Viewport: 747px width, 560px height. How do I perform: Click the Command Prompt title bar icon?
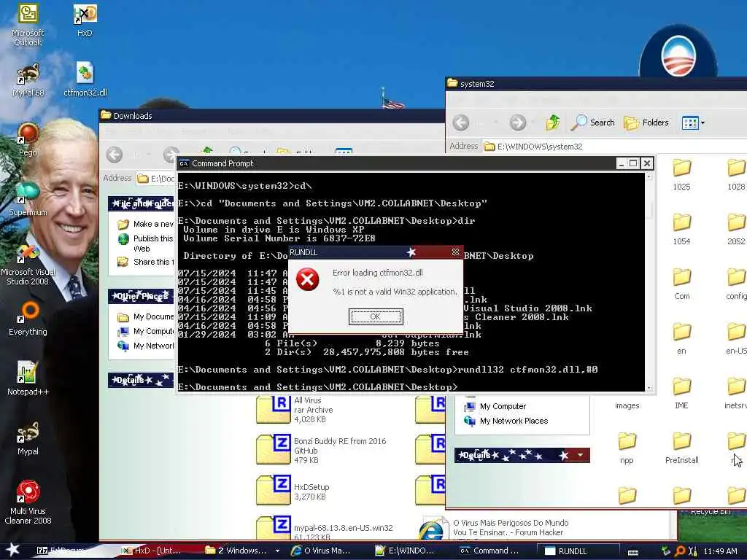tap(184, 163)
